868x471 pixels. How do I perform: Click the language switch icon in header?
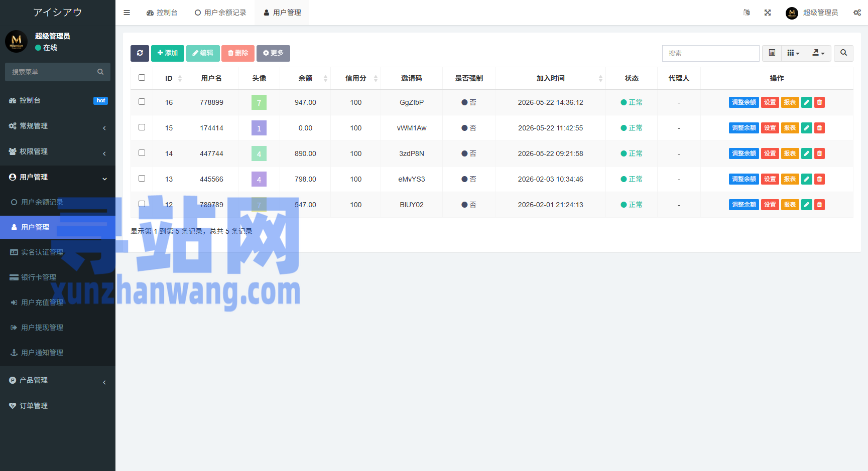click(x=747, y=13)
